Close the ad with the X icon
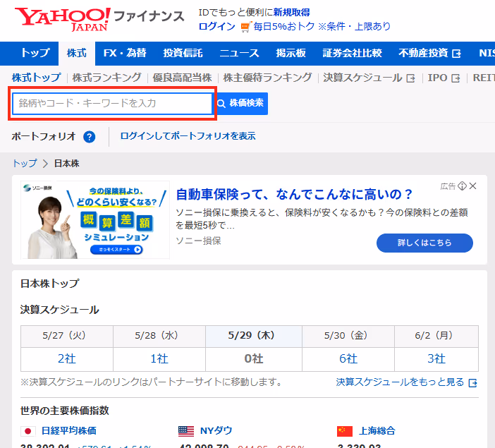 pyautogui.click(x=472, y=186)
